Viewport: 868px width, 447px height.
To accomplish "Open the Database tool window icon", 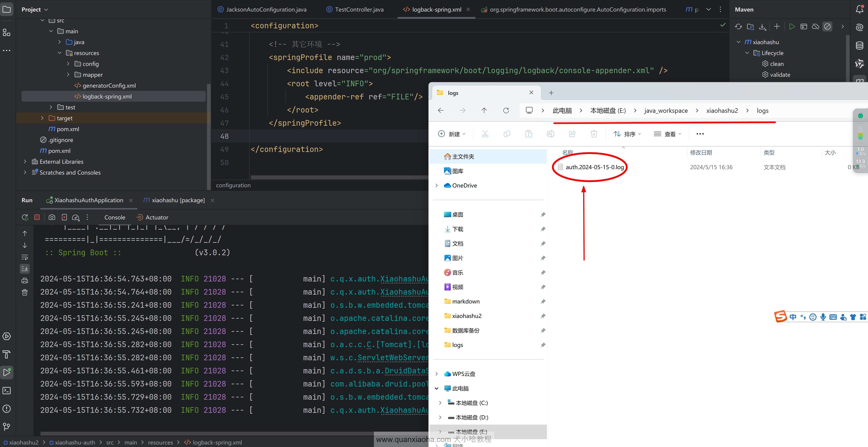I will 859,46.
